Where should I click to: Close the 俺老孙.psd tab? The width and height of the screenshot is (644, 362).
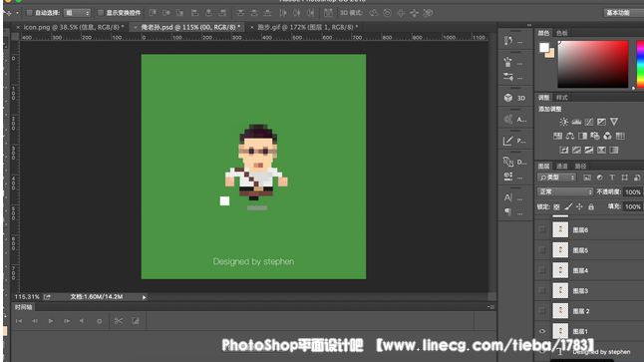pyautogui.click(x=136, y=27)
